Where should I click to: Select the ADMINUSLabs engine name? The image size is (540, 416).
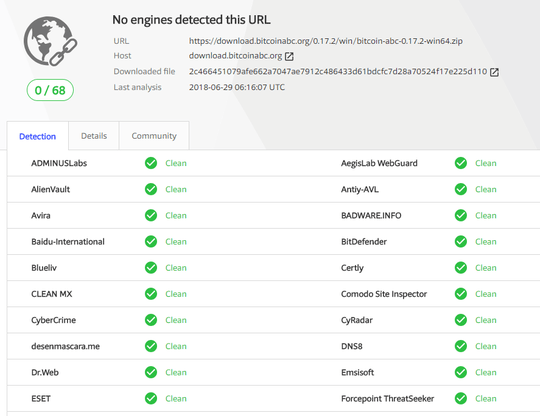59,163
